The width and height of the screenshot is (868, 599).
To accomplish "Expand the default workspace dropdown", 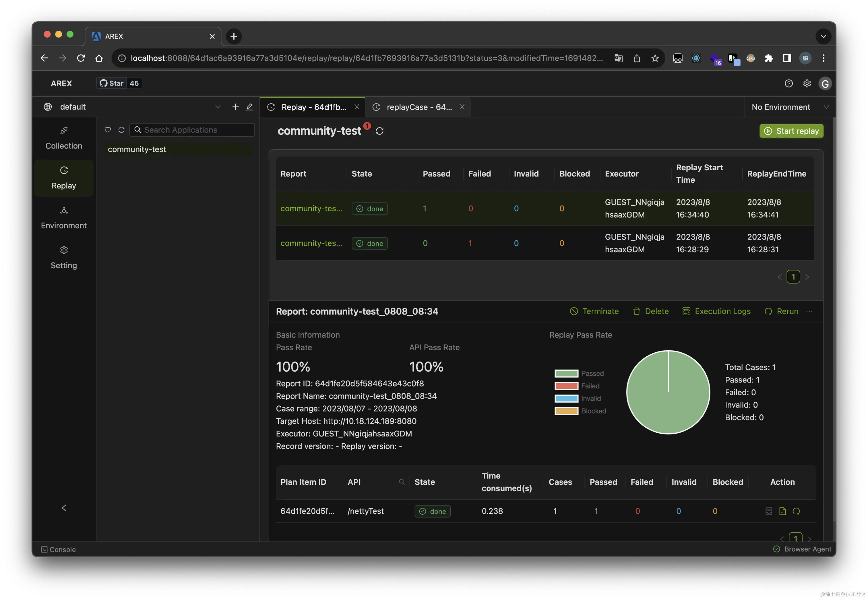I will click(x=218, y=107).
